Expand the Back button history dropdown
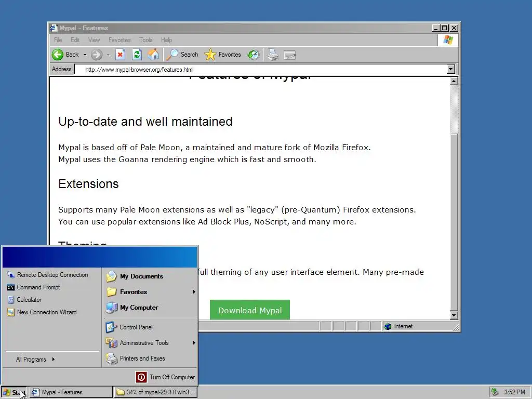Viewport: 532px width, 399px height. point(85,55)
